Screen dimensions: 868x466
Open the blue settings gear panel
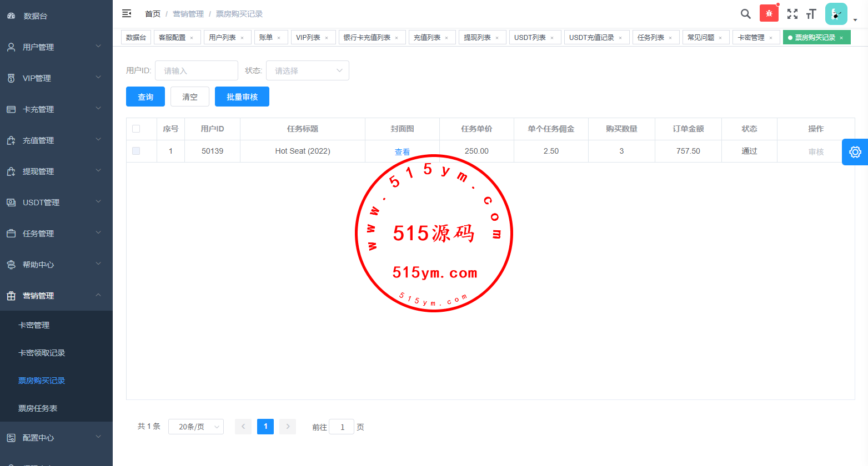(855, 152)
